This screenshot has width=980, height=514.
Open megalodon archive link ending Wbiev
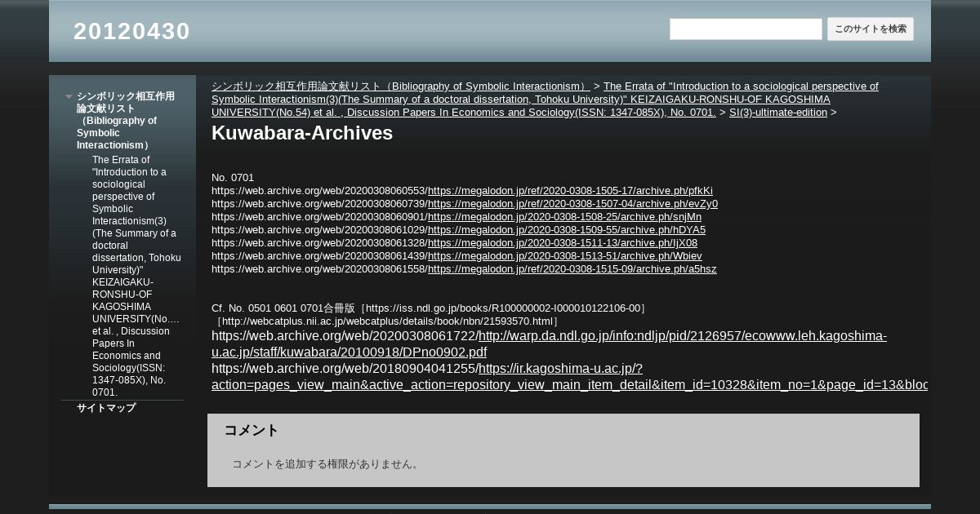[x=565, y=256]
